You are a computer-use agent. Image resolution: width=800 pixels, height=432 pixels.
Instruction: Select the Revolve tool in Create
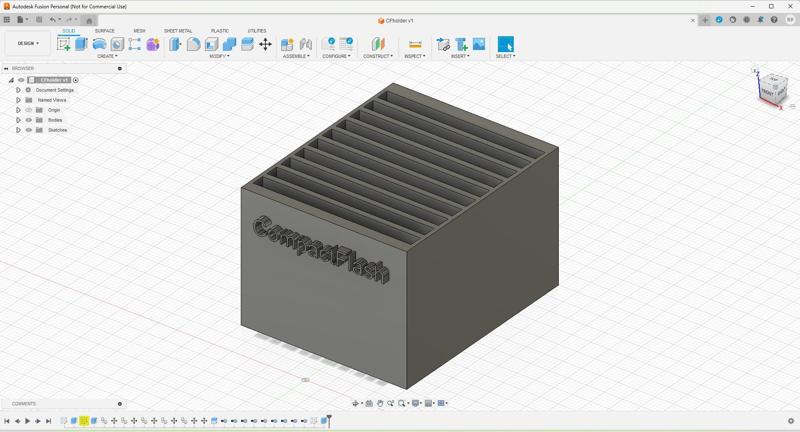99,44
